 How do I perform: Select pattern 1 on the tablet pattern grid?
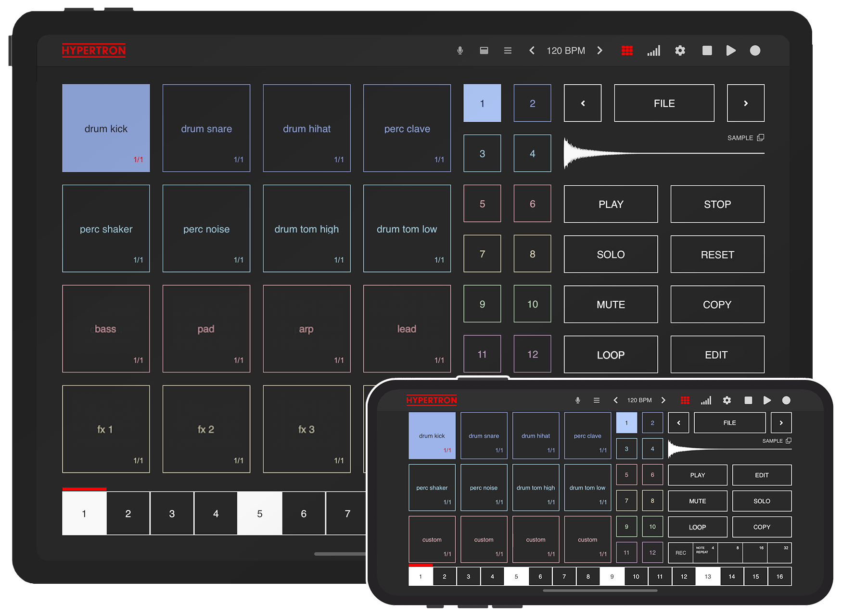coord(482,103)
